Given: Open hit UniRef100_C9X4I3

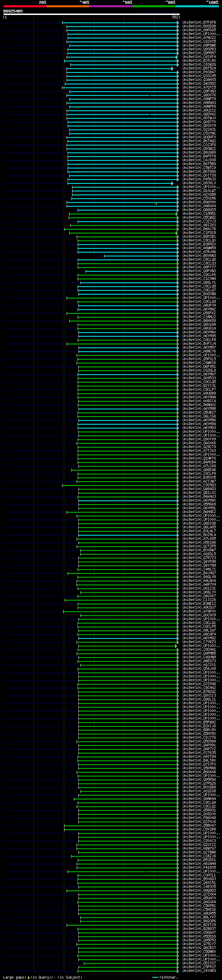Looking at the screenshot, I should [x=199, y=841].
